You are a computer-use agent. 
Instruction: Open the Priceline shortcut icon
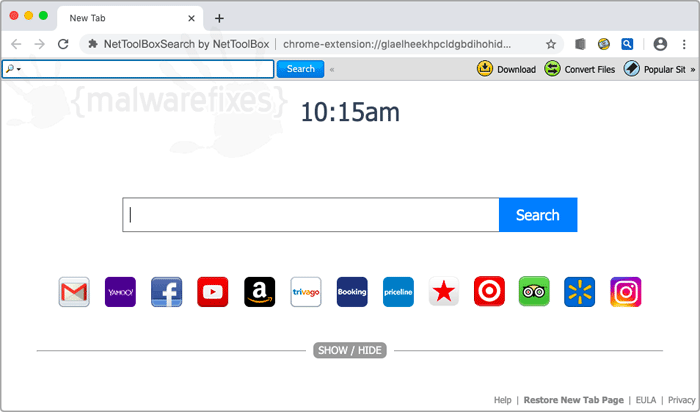398,292
